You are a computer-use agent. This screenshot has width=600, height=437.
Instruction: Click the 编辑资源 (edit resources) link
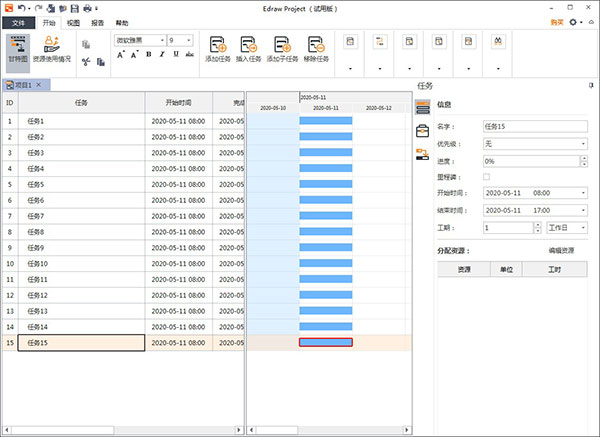coord(562,250)
